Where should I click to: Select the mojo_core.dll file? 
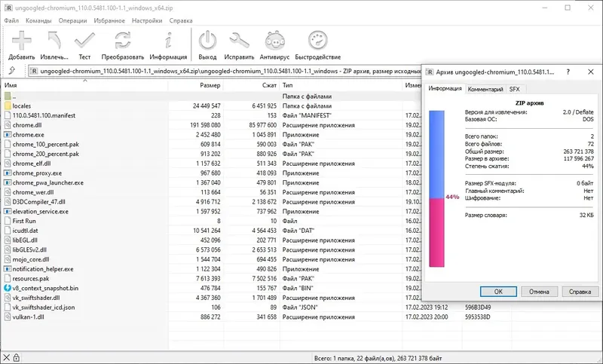point(31,259)
